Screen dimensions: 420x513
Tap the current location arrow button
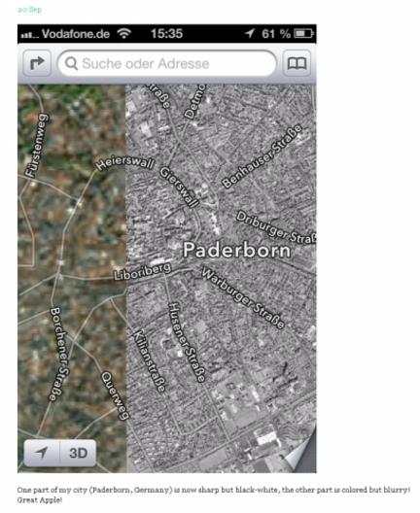tap(42, 453)
